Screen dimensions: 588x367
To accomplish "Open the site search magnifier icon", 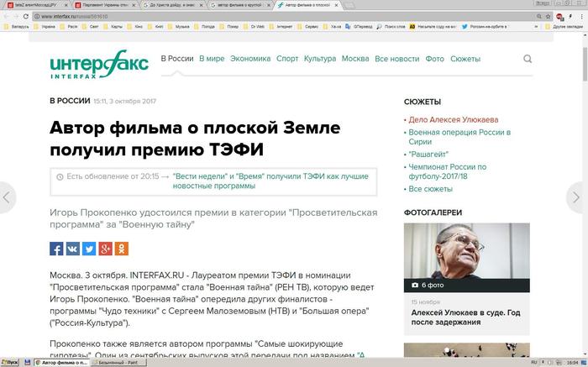I will (x=528, y=60).
